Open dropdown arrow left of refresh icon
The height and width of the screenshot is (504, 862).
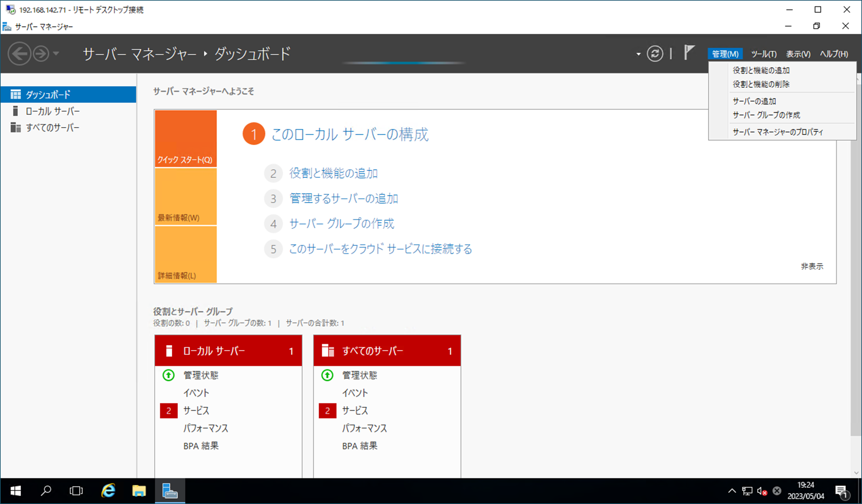(x=638, y=54)
